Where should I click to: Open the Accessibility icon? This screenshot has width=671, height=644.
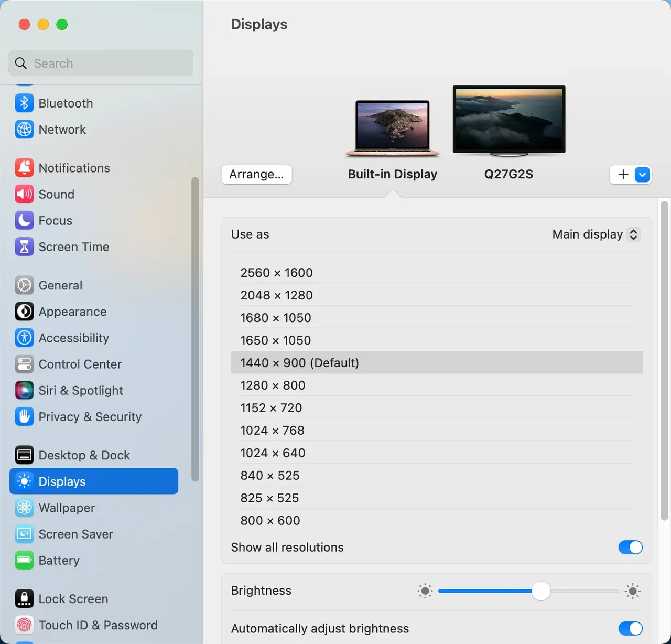coord(24,338)
